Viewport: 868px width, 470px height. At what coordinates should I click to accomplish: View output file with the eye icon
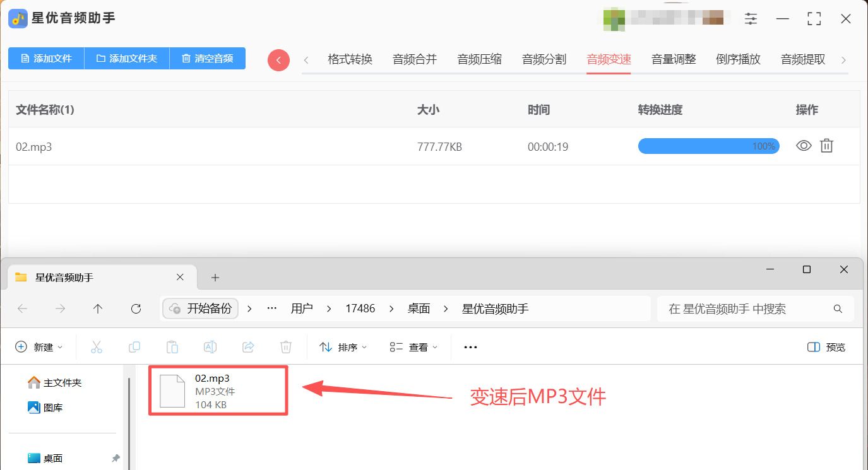[x=804, y=146]
